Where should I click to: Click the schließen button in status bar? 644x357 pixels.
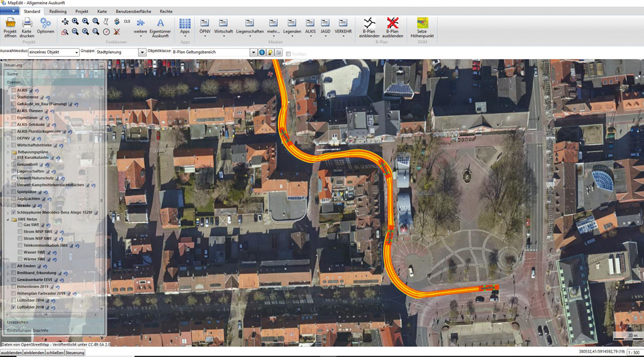(x=55, y=353)
